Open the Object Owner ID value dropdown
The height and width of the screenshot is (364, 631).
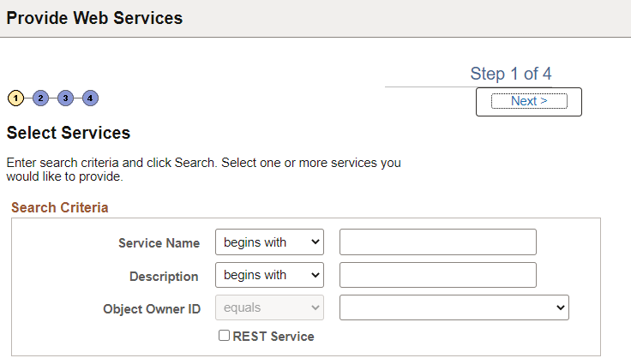pos(454,307)
